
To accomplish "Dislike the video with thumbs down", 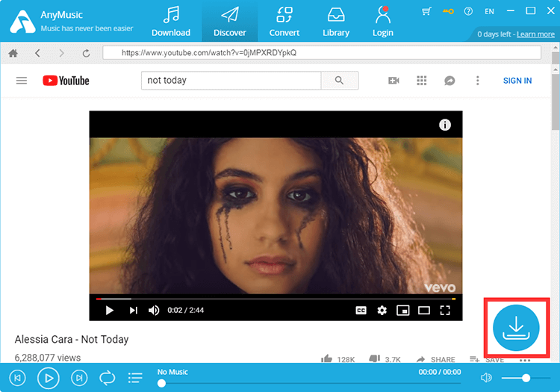I will point(374,358).
